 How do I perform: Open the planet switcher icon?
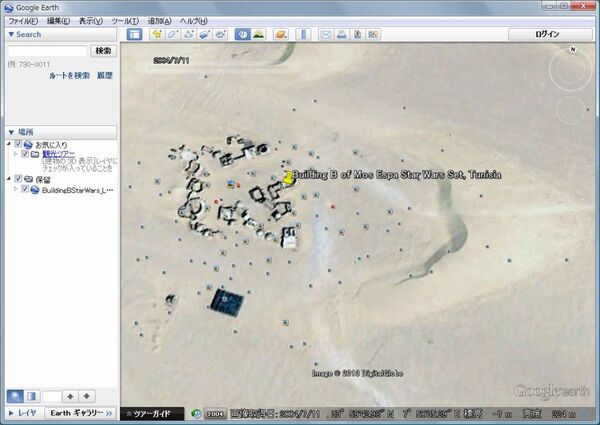point(281,34)
